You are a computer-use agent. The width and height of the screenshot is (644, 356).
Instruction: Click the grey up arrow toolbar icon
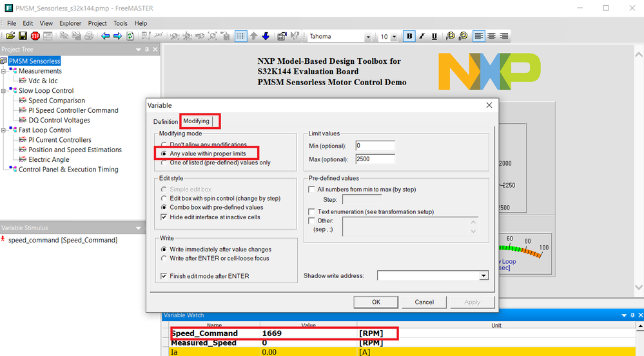pyautogui.click(x=254, y=36)
